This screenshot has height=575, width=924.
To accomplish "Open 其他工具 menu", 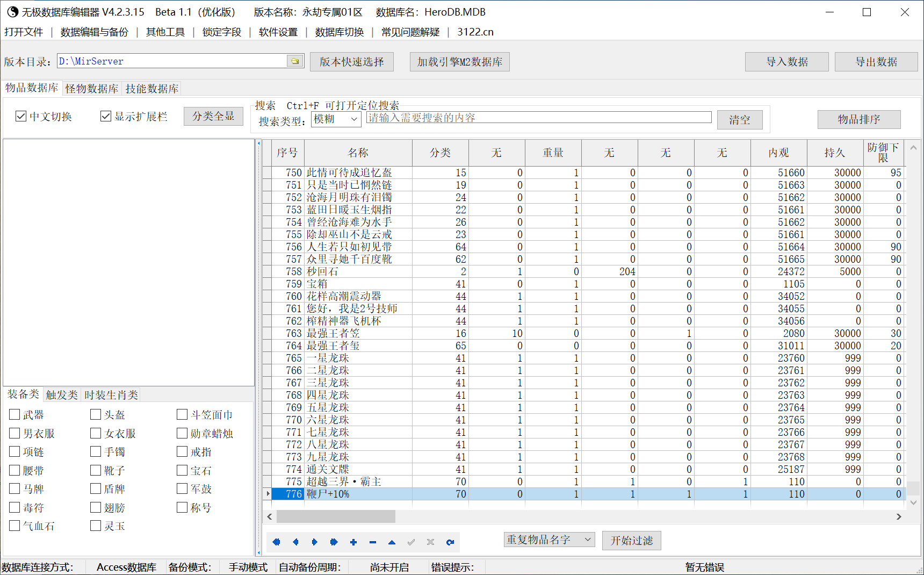I will (165, 32).
